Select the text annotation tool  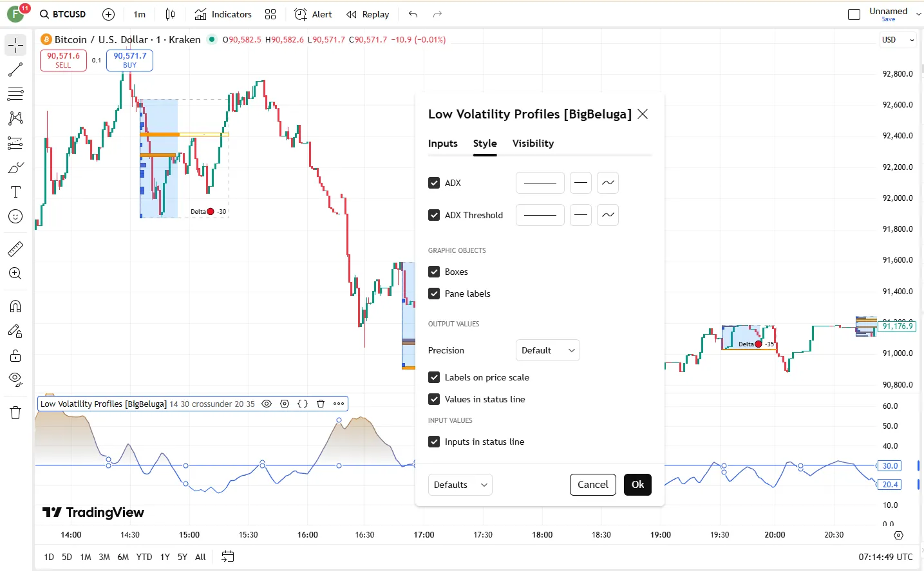click(x=15, y=192)
